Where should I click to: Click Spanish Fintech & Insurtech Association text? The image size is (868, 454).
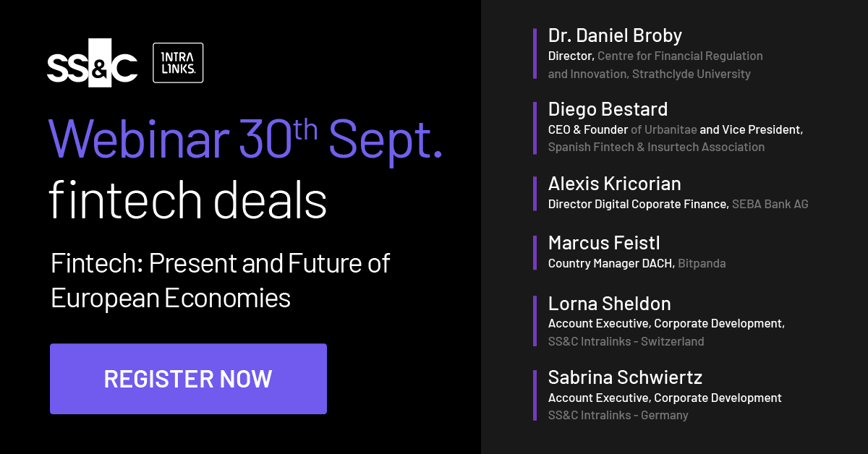pyautogui.click(x=656, y=147)
